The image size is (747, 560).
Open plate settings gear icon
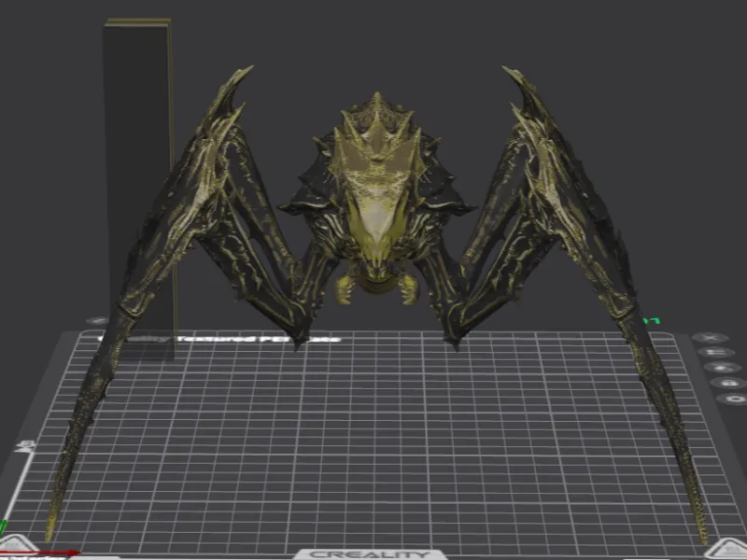[734, 399]
